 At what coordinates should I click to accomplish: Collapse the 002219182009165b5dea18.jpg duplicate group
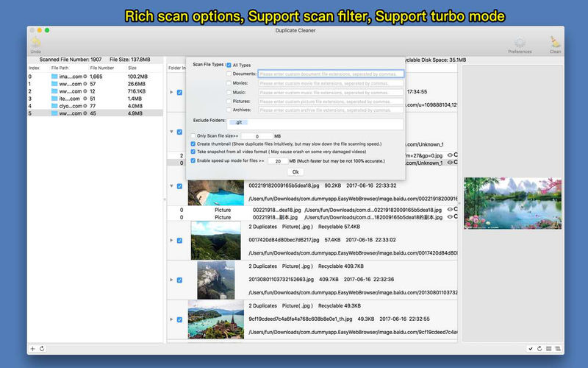tap(171, 186)
